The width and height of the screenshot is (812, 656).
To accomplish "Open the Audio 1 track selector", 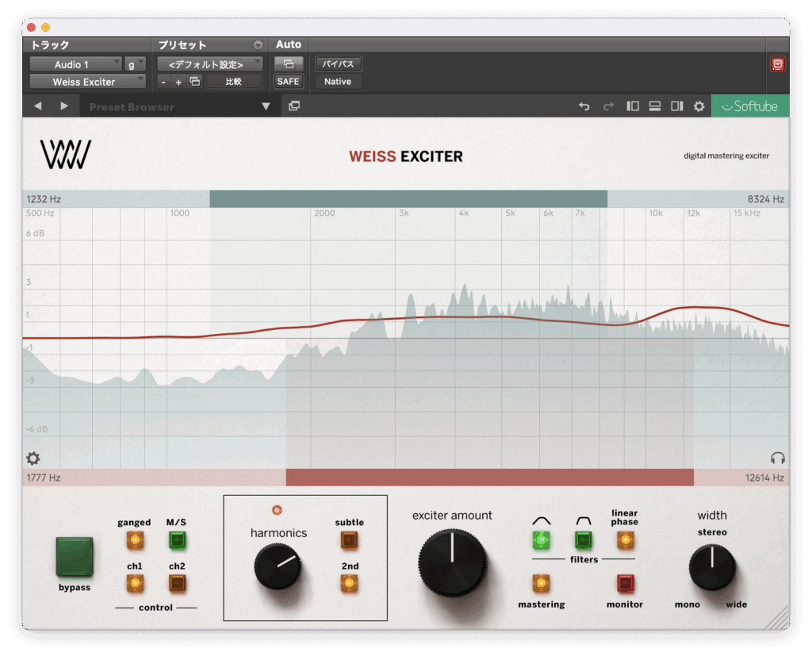I will (75, 64).
